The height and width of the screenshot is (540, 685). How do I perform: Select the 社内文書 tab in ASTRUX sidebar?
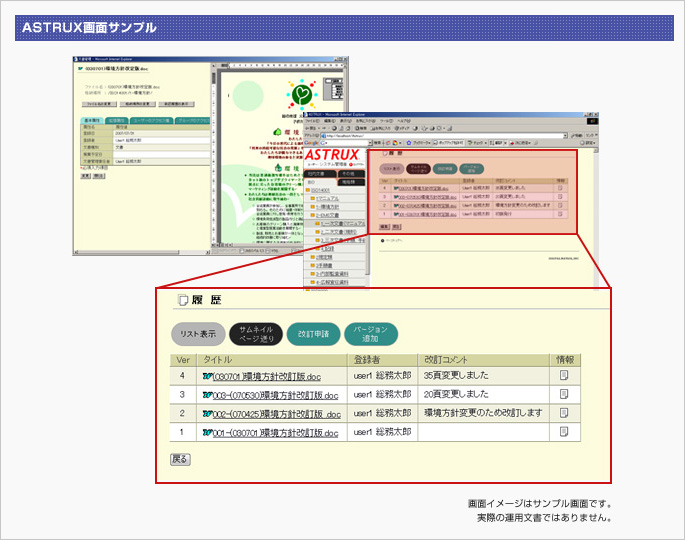(x=320, y=174)
